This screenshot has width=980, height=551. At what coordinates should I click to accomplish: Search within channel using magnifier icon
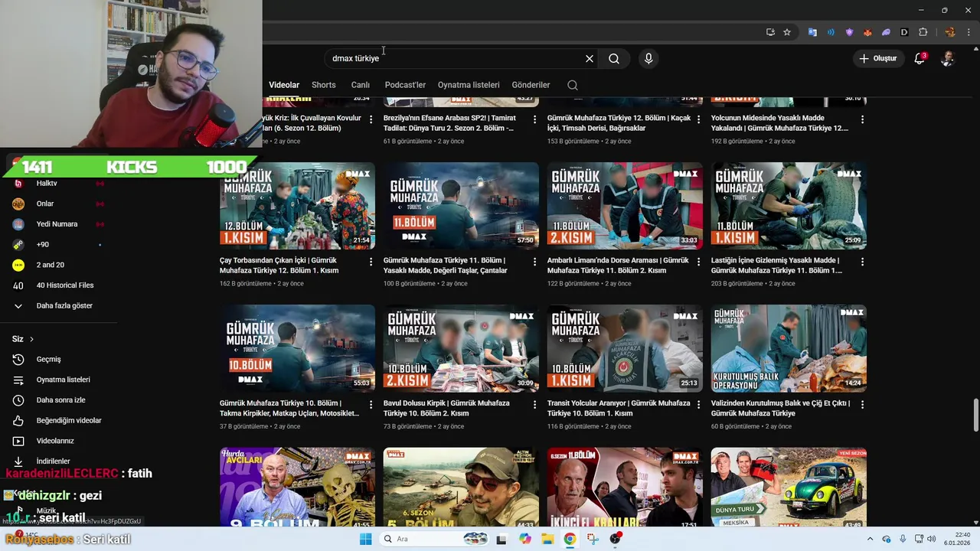573,85
